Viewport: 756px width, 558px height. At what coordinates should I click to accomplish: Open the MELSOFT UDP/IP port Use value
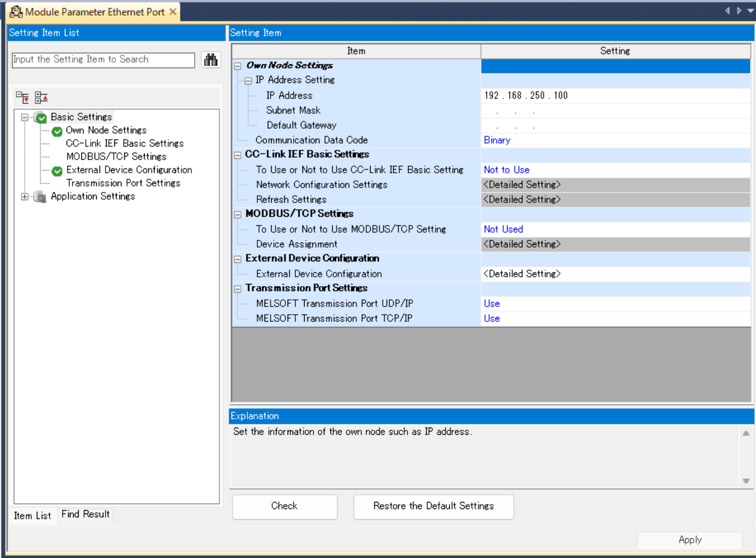[616, 304]
